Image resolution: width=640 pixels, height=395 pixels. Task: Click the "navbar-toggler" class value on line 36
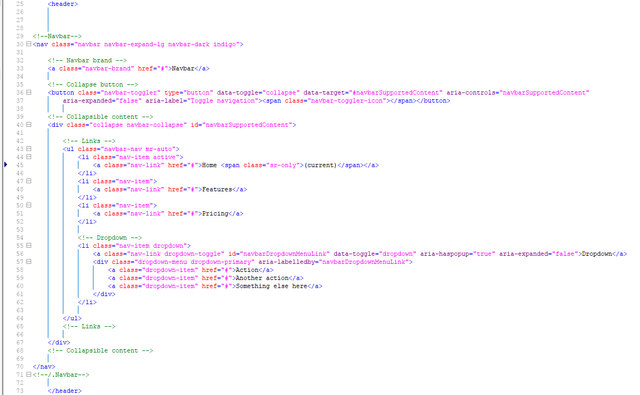(130, 93)
